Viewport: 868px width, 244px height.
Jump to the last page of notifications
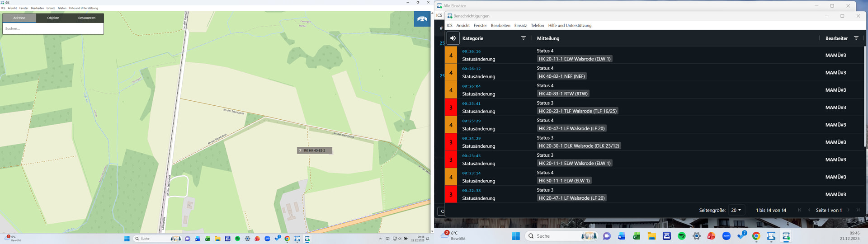click(x=858, y=210)
